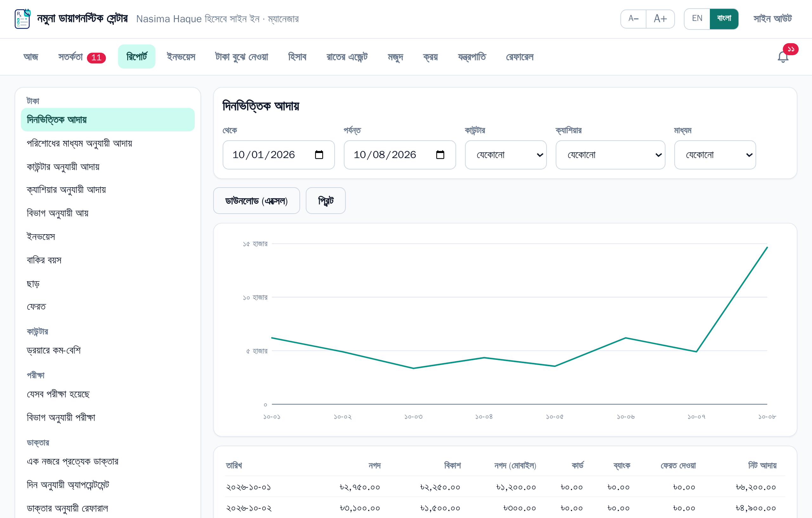Open বাকির বয়স report
This screenshot has width=812, height=518.
pos(108,260)
